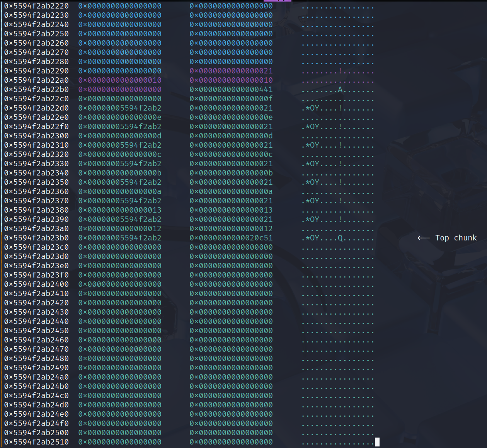Image resolution: width=487 pixels, height=448 pixels.
Task: Click the right-column 0x000000000000000f value
Action: (x=231, y=99)
